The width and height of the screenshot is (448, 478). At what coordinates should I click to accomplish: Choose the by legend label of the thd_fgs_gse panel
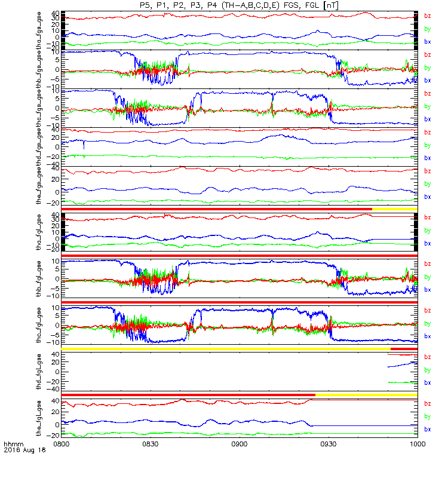point(428,145)
